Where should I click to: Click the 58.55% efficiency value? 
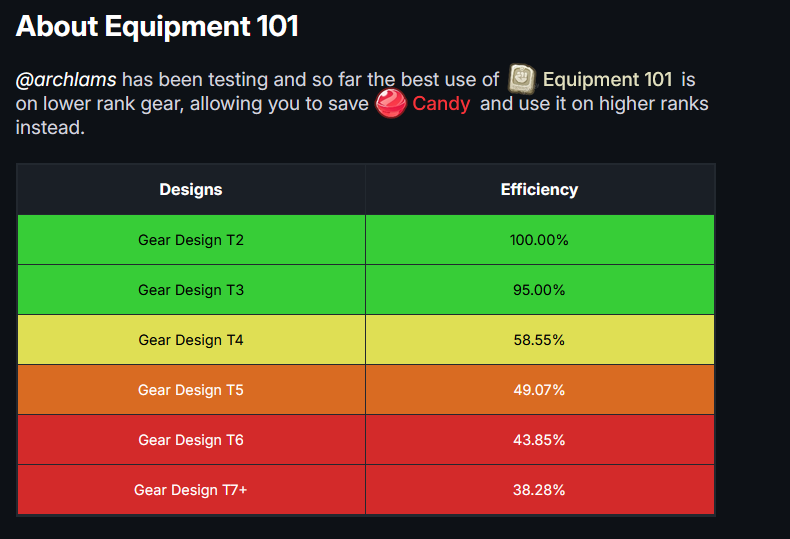[x=539, y=340]
